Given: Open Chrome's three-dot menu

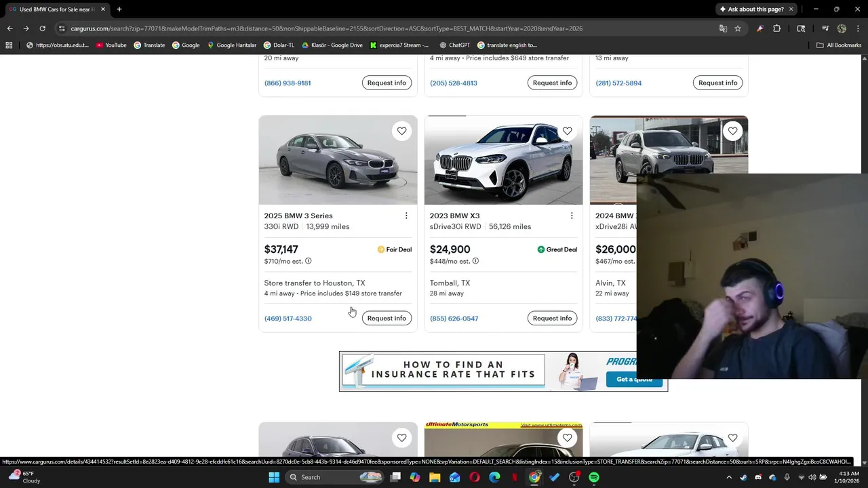Looking at the screenshot, I should coord(857,28).
